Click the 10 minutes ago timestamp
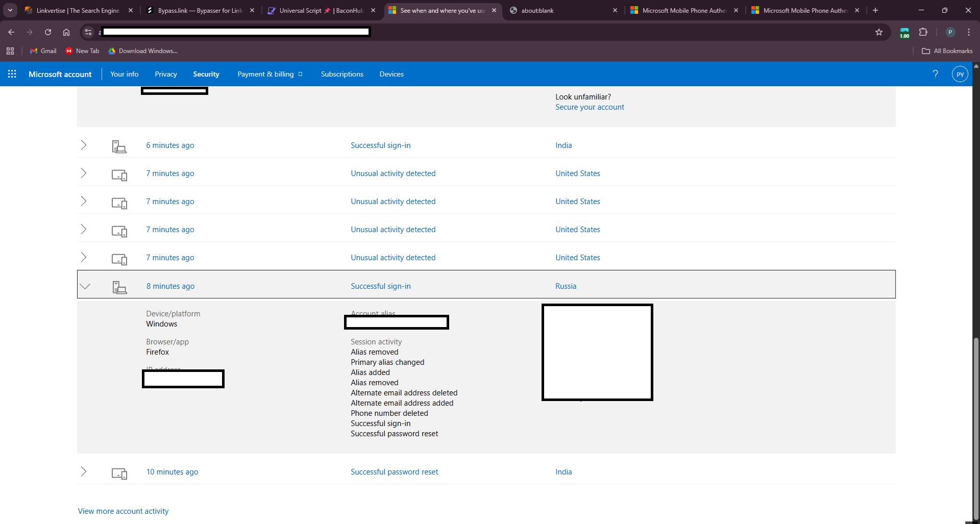 [172, 472]
